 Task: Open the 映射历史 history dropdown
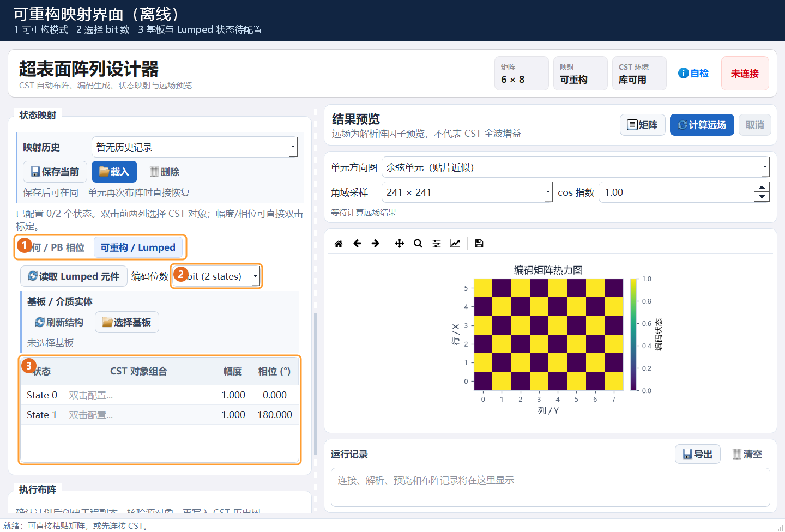(x=195, y=147)
